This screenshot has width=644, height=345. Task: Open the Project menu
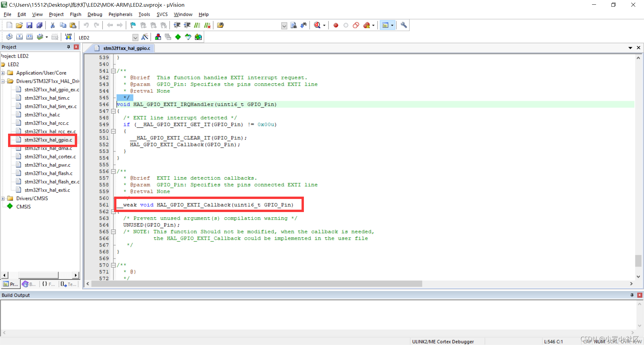(x=56, y=14)
